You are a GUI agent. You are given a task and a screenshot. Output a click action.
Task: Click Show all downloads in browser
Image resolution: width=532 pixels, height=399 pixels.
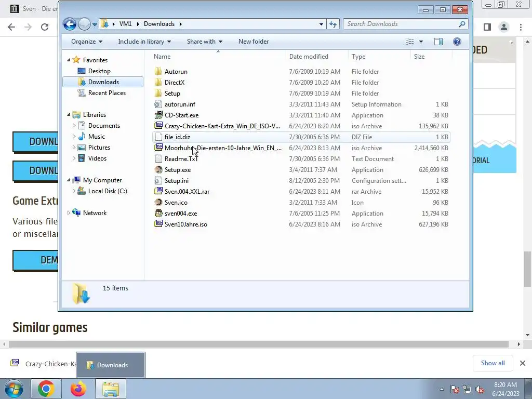coord(493,363)
